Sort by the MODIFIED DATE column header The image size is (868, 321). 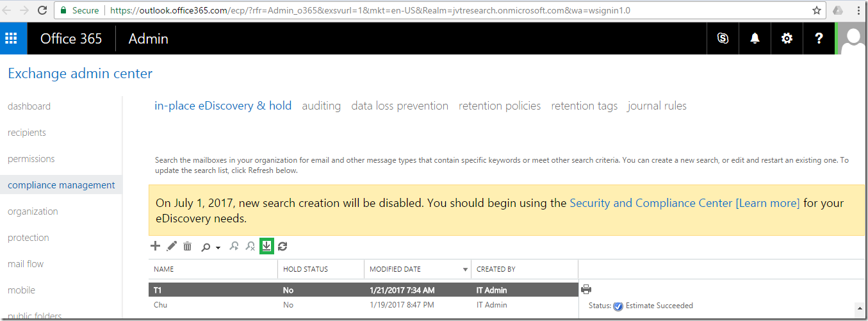417,269
